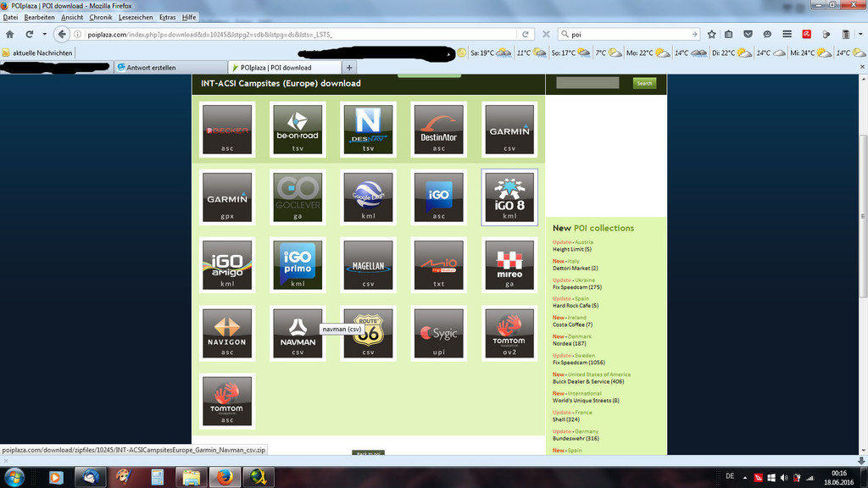
Task: Show the taskbar clock and date
Action: (x=838, y=478)
